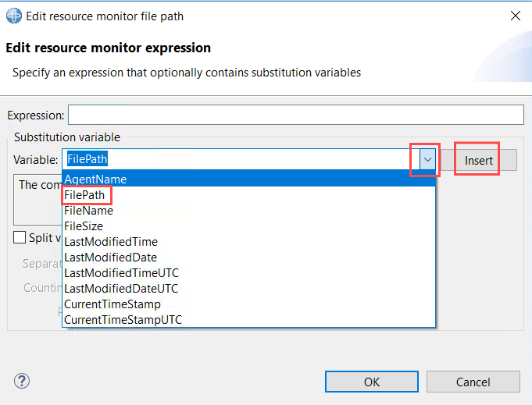Choose LastModifiedTime variable
This screenshot has width=532, height=405.
[248, 242]
